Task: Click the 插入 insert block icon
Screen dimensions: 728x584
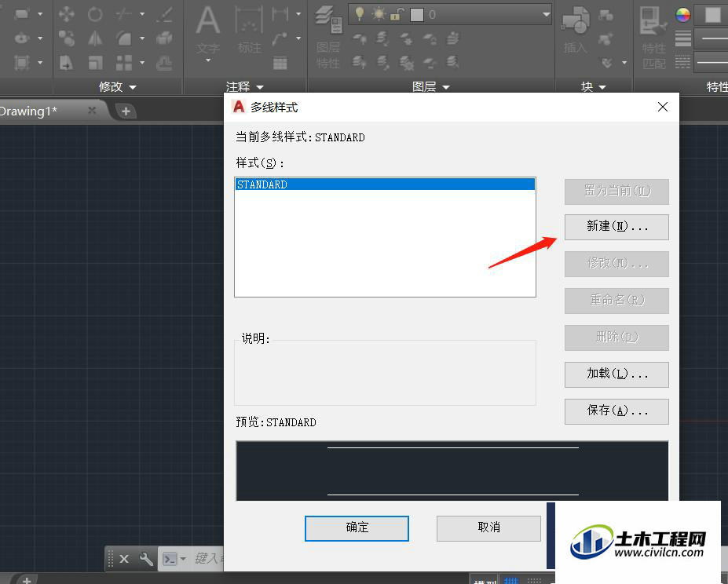Action: [576, 21]
